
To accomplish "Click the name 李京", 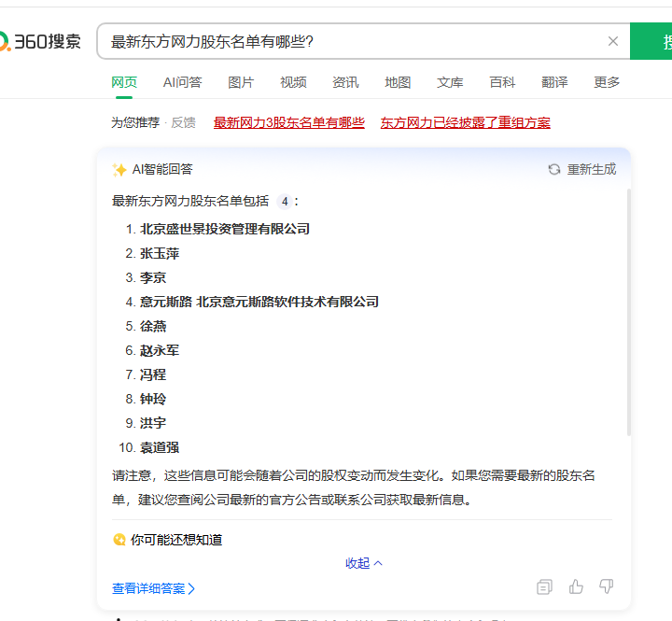I will 153,277.
